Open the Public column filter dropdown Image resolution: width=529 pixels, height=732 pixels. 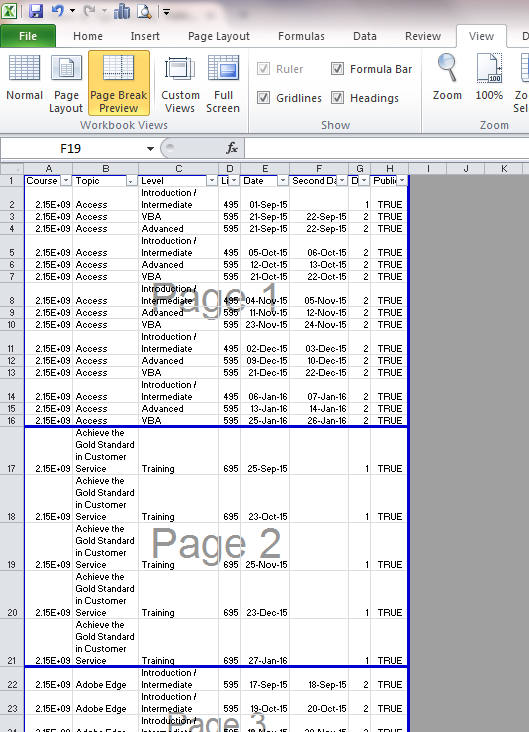coord(402,181)
